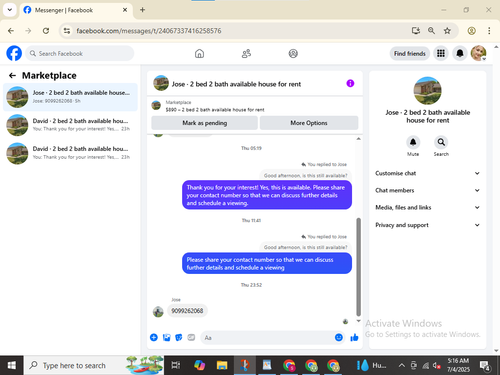Search in conversation magnifier icon
Screen dimensions: 500x375
(x=441, y=142)
